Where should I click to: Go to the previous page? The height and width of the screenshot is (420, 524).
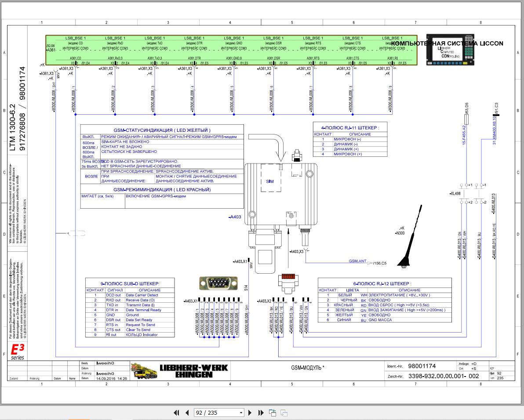pyautogui.click(x=187, y=413)
